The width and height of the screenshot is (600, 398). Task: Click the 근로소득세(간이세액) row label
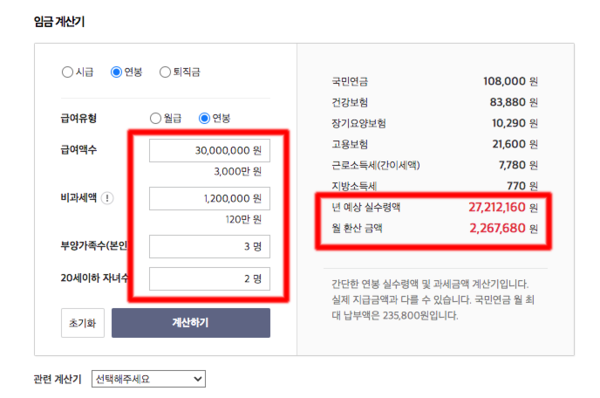pos(376,165)
